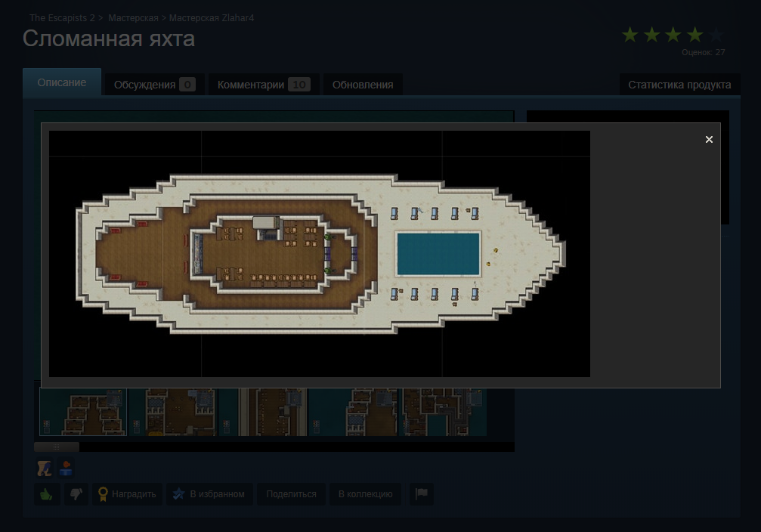
Task: Open Мастерская Zlahar4 breadcrumb link
Action: pos(212,18)
